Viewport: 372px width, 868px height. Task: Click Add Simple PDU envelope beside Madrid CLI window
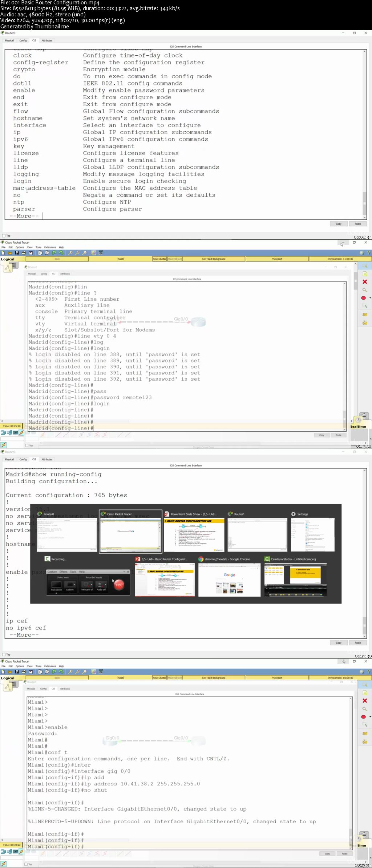click(x=365, y=314)
